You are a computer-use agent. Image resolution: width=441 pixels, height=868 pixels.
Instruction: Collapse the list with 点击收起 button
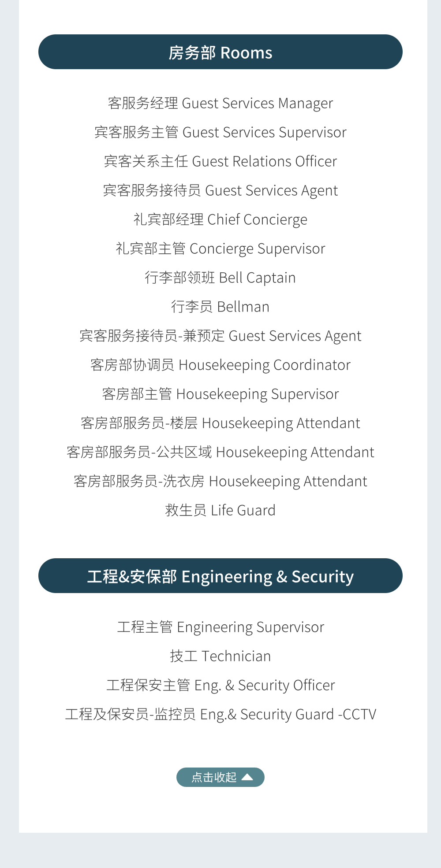click(215, 777)
